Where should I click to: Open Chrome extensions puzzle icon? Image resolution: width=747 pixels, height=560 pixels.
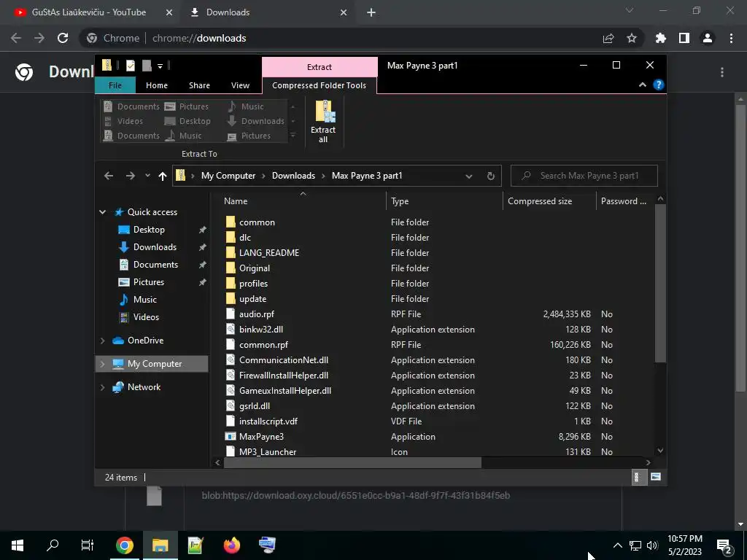pyautogui.click(x=661, y=38)
